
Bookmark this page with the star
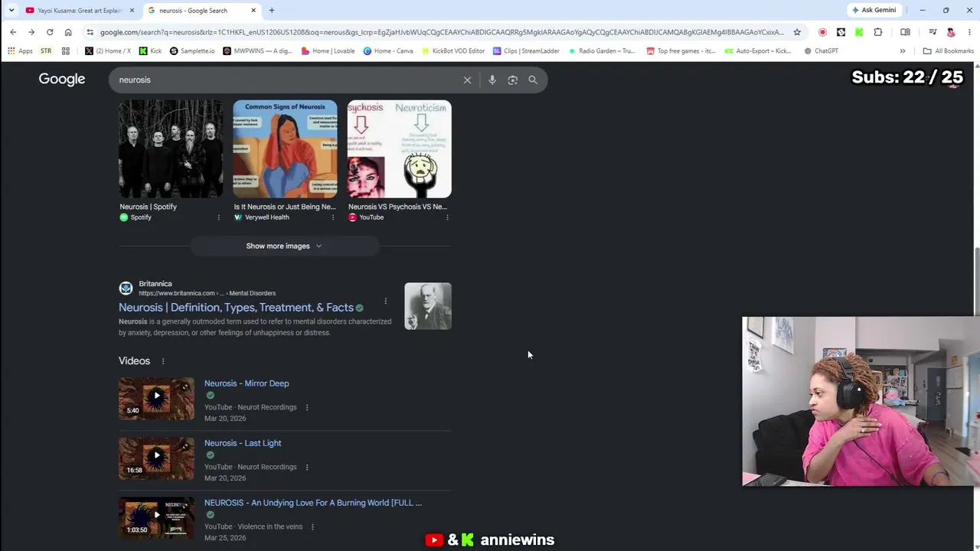click(x=797, y=32)
